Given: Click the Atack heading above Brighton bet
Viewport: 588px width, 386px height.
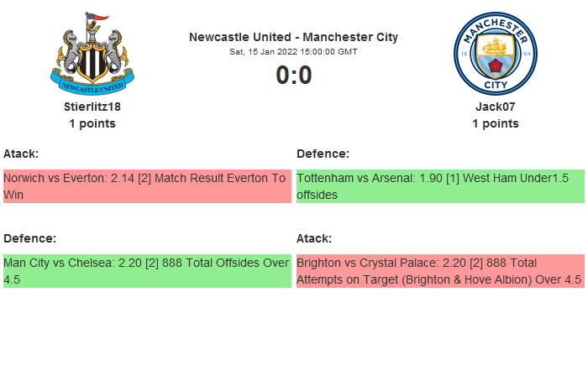Looking at the screenshot, I should (x=314, y=238).
